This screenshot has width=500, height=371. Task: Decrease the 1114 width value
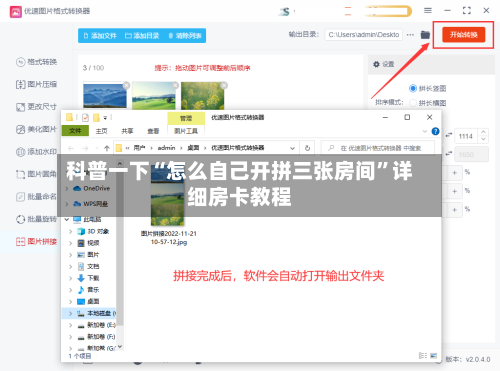[x=483, y=139]
